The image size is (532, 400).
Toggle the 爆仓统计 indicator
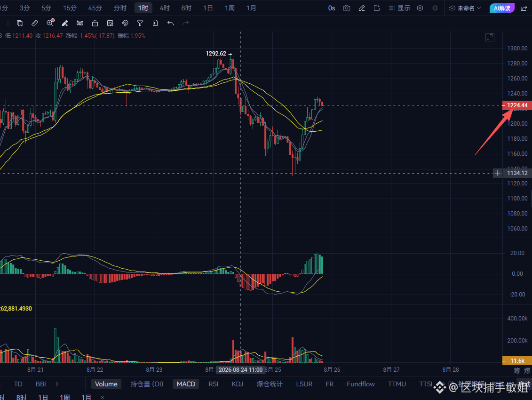[270, 384]
